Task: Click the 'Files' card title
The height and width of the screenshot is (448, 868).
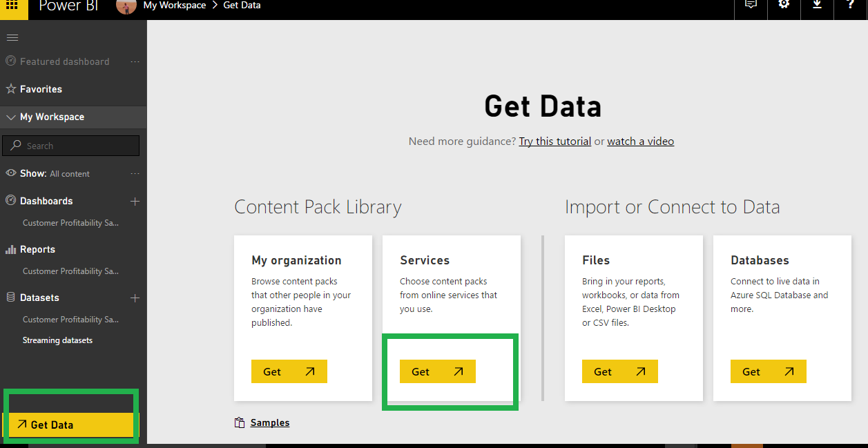Action: [596, 260]
